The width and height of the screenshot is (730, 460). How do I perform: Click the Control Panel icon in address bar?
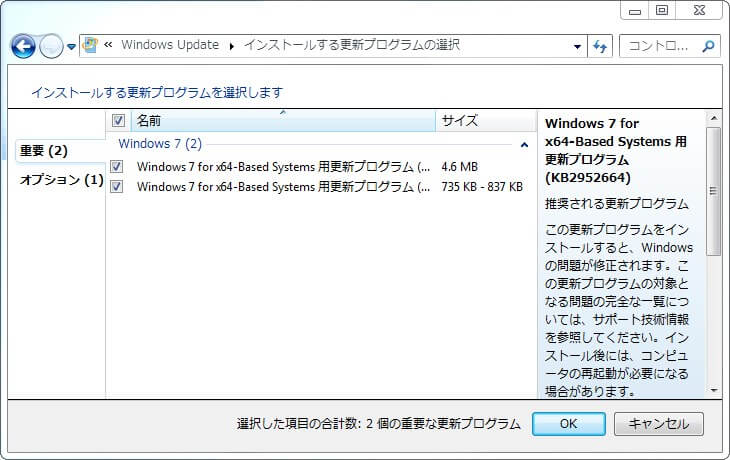90,45
